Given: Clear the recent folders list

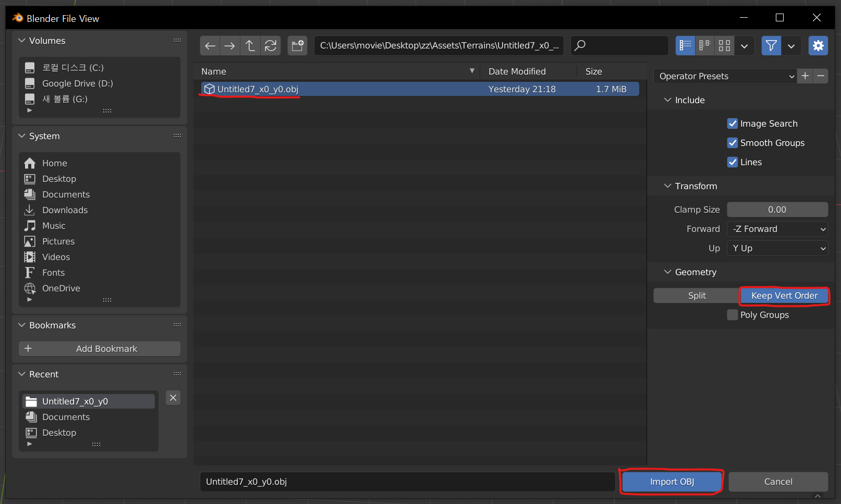Looking at the screenshot, I should click(x=173, y=398).
